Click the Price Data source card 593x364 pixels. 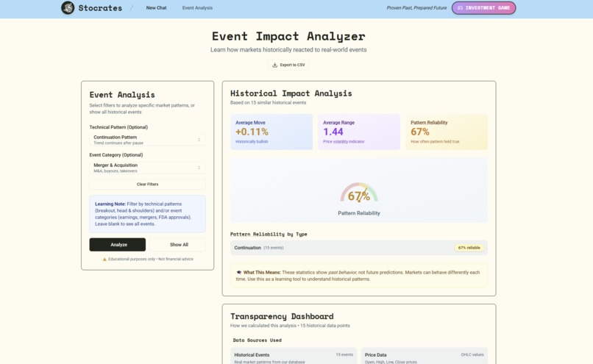coord(425,356)
